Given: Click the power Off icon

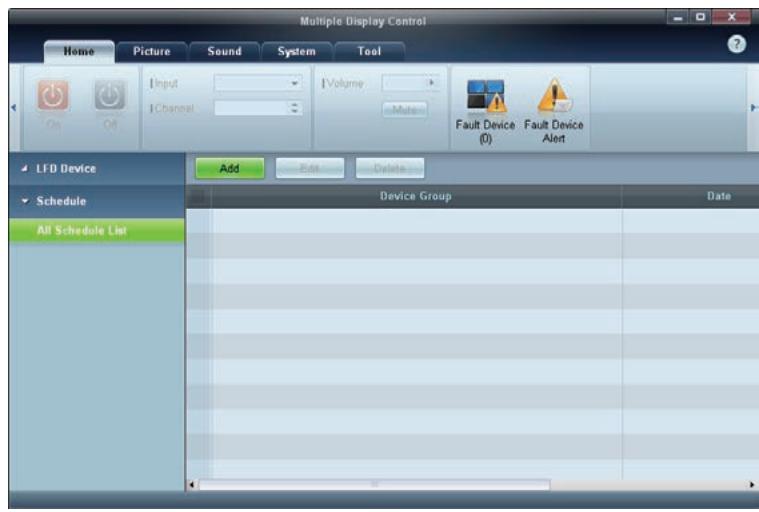Looking at the screenshot, I should coord(110,95).
